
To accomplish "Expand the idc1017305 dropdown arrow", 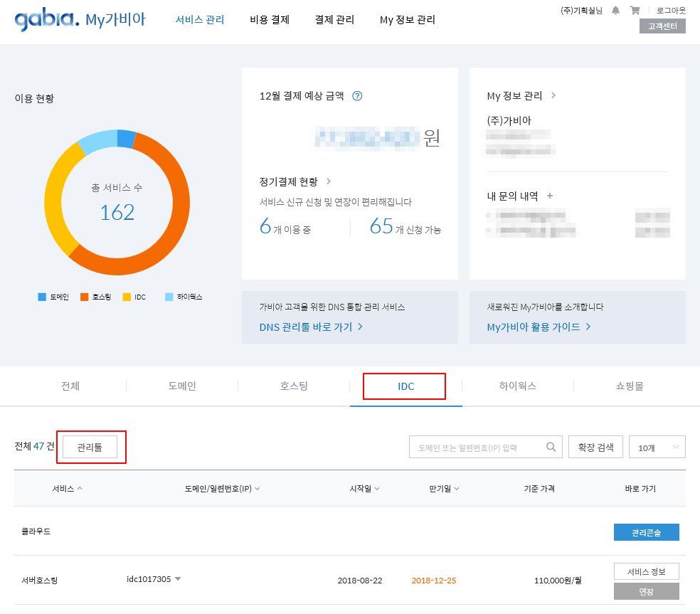I will 178,578.
